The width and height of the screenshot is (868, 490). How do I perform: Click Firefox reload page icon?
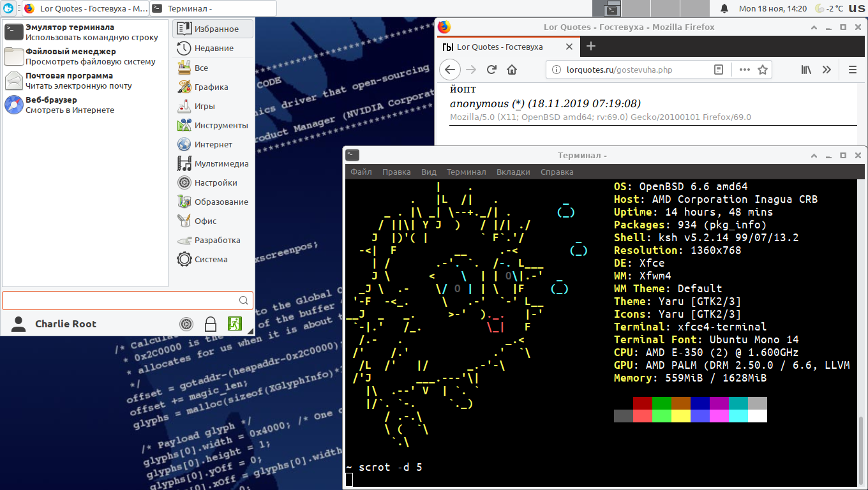pyautogui.click(x=491, y=70)
